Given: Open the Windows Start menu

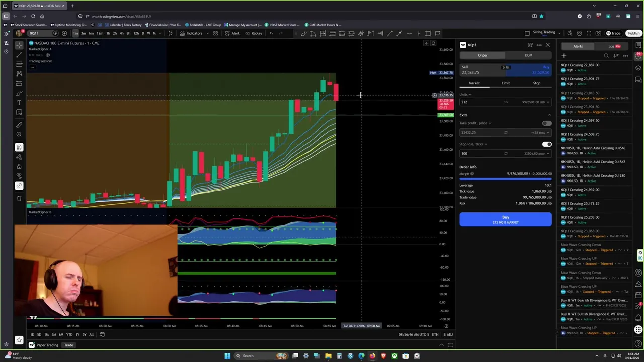Looking at the screenshot, I should [227, 356].
